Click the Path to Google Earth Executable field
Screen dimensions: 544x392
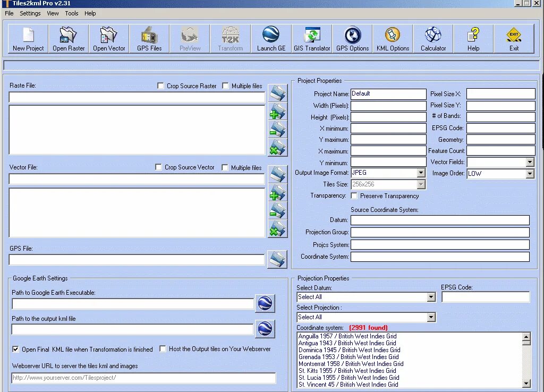coord(132,304)
